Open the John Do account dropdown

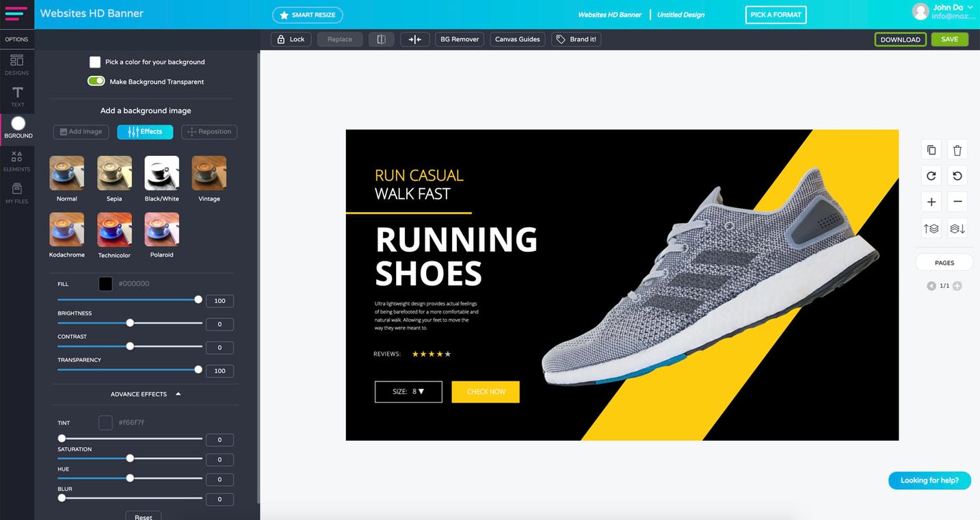click(970, 7)
